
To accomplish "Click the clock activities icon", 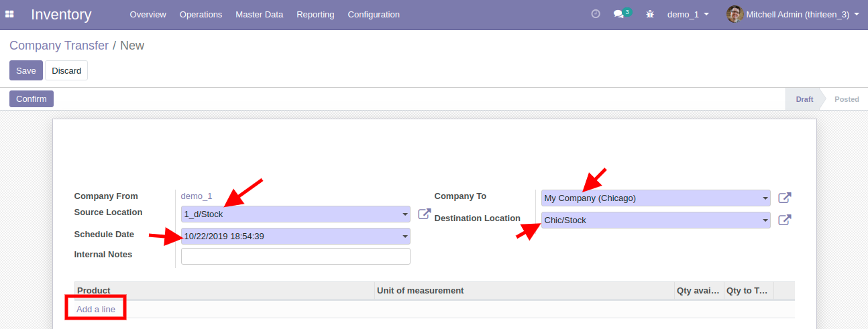I will (596, 14).
